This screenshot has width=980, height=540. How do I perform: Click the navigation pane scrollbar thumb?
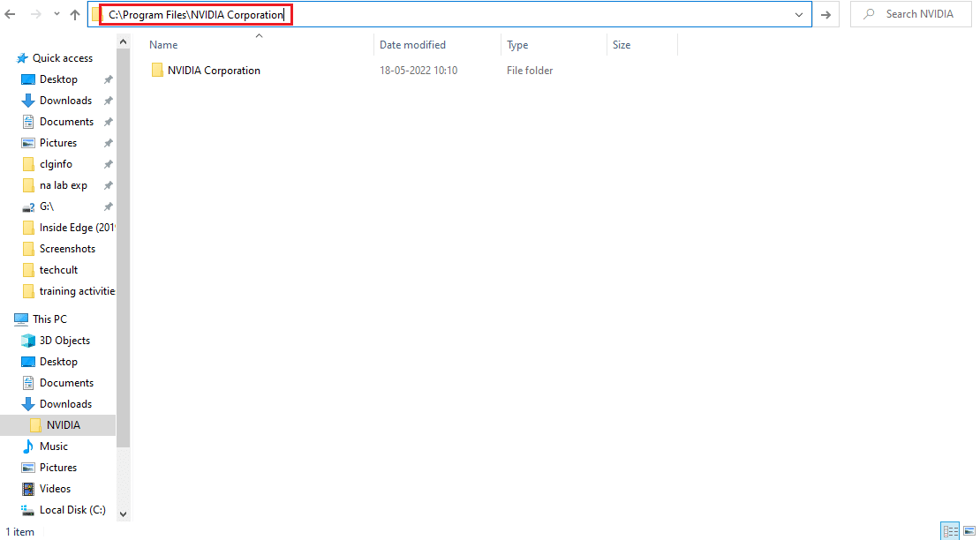123,249
